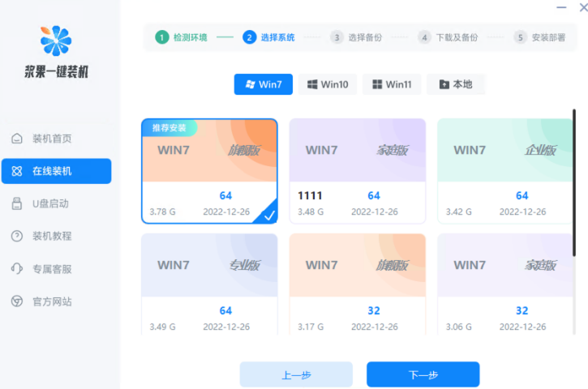Click the system list vertical scrollbar

pyautogui.click(x=573, y=183)
